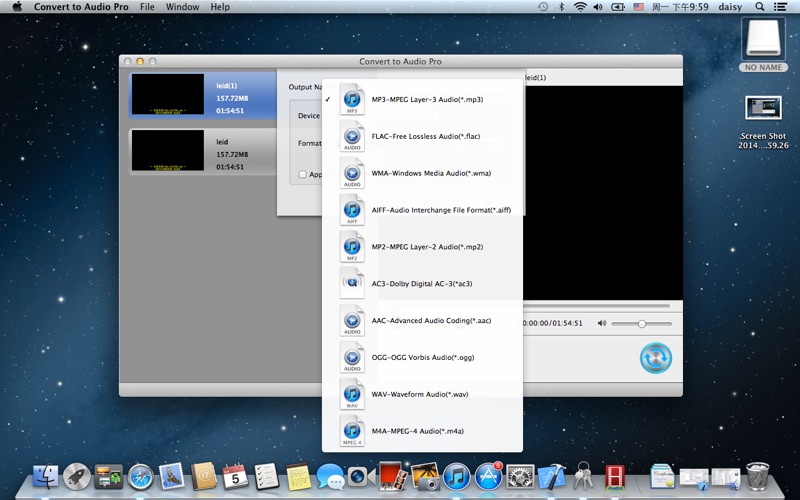Select the leid(1) file in list
Screen dimensions: 800x500
(x=203, y=95)
